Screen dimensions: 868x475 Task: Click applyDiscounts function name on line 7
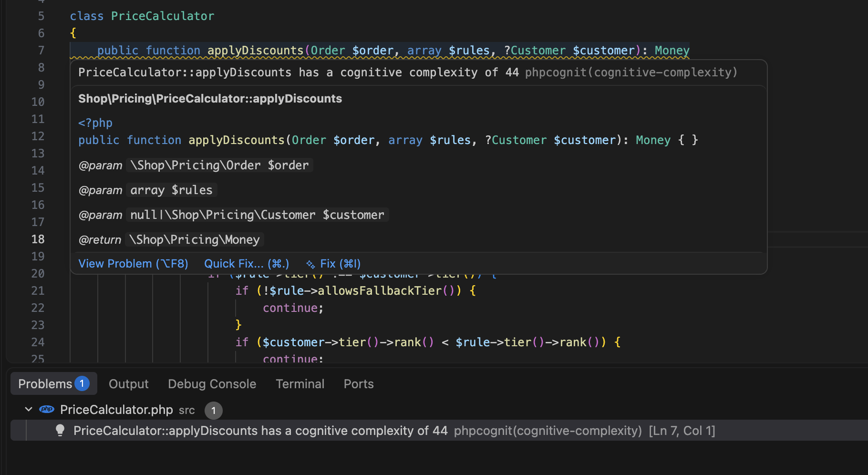(x=256, y=50)
